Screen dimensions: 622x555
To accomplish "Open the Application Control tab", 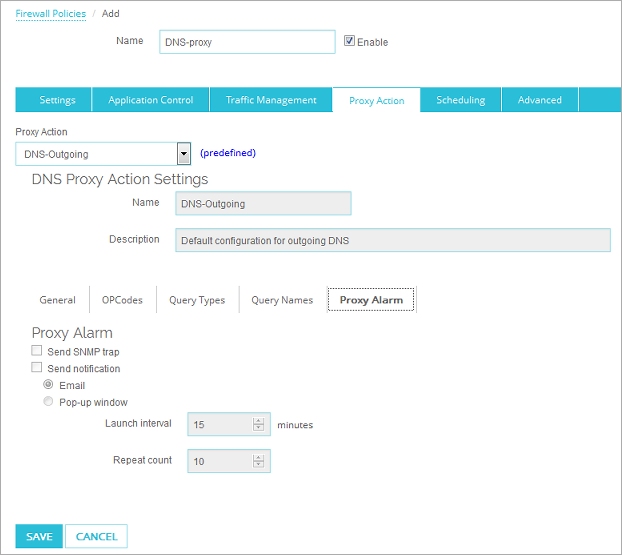I will 150,100.
